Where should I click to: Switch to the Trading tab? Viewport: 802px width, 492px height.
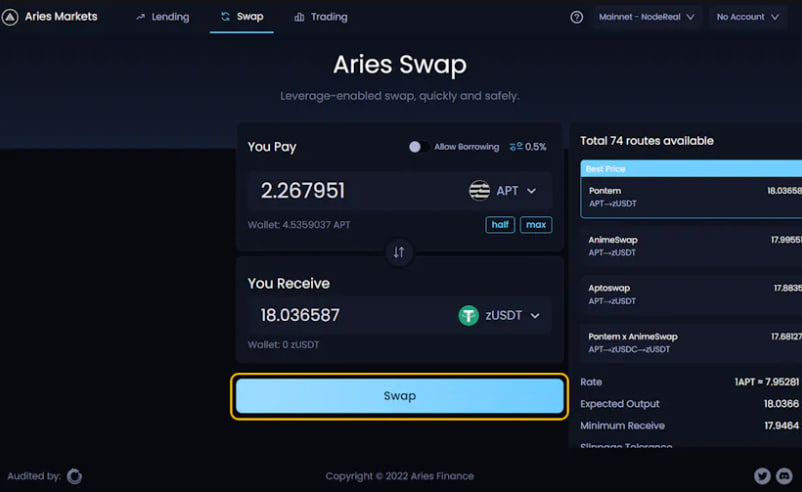pos(321,17)
